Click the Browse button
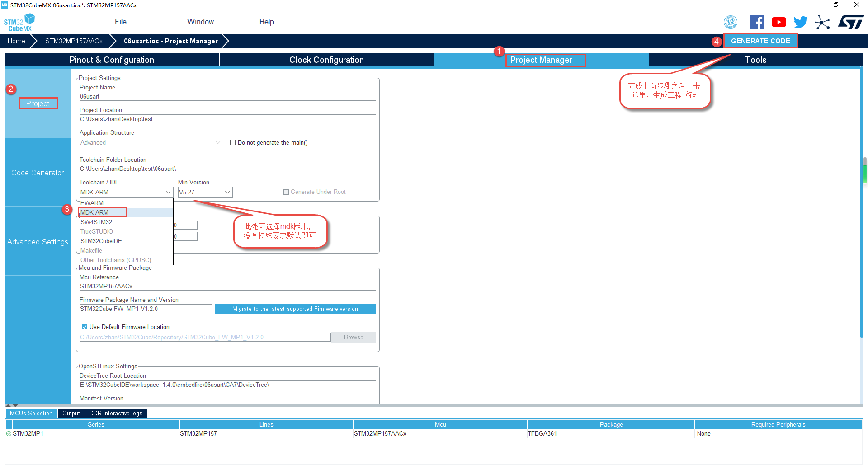The height and width of the screenshot is (470, 868). pos(354,337)
